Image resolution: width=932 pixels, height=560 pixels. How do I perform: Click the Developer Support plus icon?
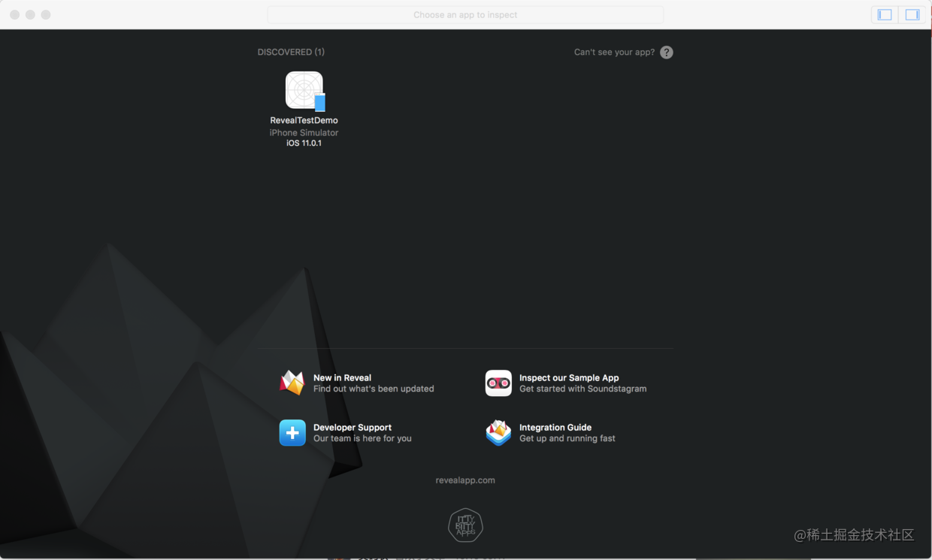coord(292,433)
